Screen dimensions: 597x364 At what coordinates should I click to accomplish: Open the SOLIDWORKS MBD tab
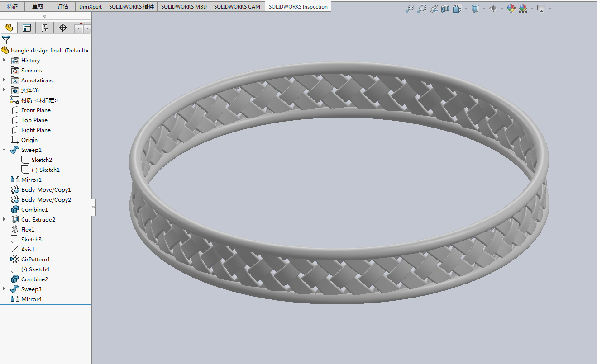184,7
